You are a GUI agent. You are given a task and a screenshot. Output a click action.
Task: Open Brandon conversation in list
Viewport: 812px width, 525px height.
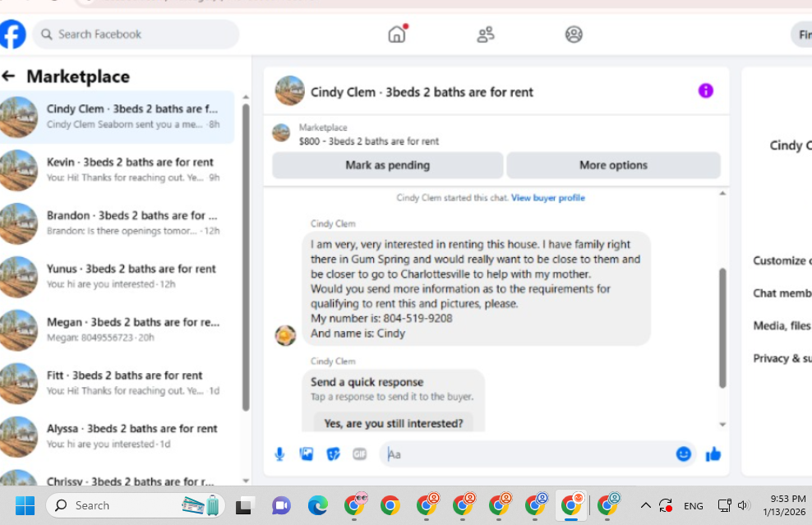pos(117,223)
